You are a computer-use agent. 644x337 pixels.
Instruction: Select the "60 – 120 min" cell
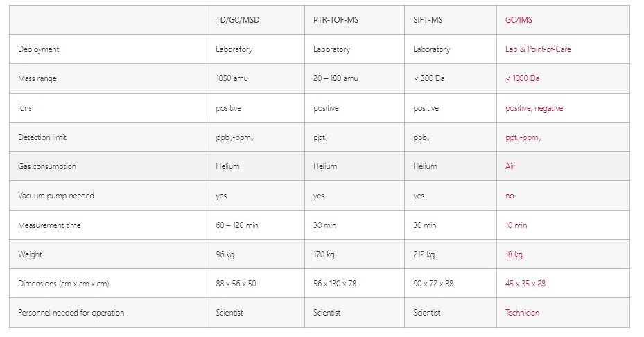tap(237, 225)
